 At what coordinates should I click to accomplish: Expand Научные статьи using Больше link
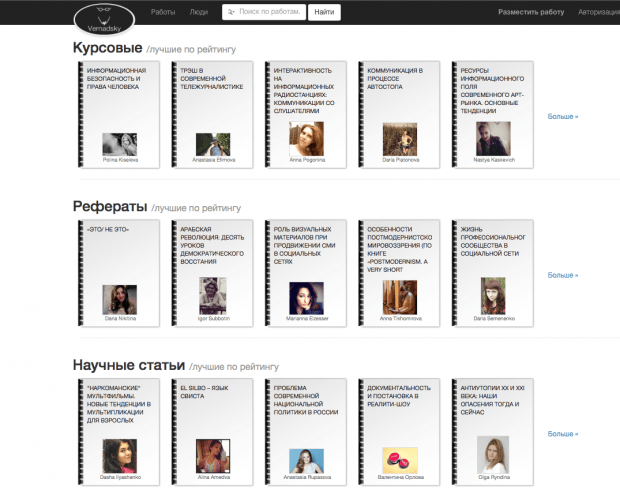pyautogui.click(x=562, y=433)
